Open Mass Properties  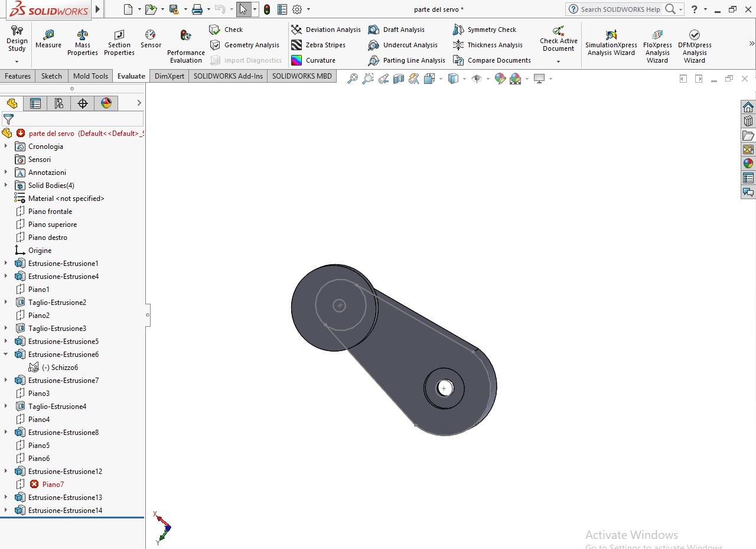point(83,43)
